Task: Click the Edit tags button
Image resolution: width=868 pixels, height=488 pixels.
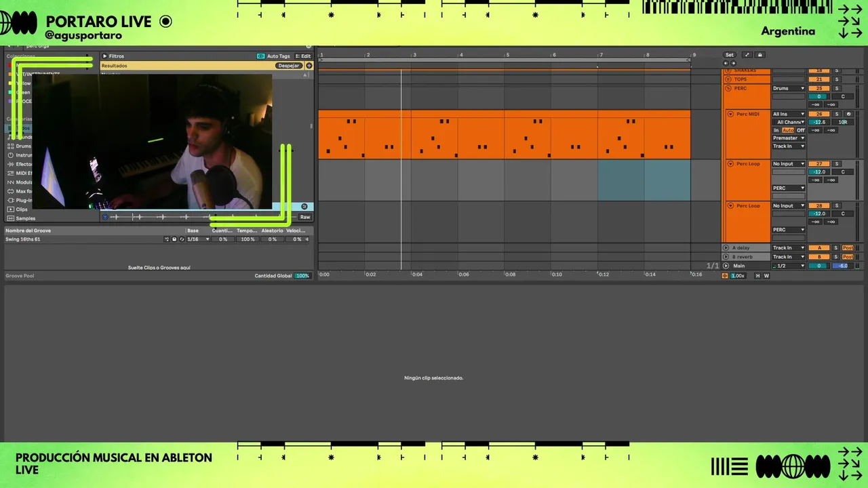Action: point(303,56)
